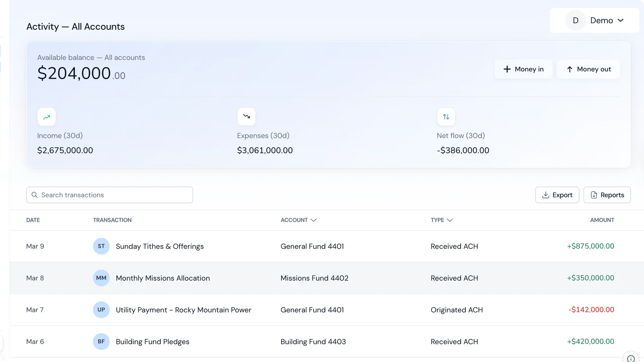Expand the TYPE column sort chevron
The image size is (644, 362).
click(x=450, y=220)
